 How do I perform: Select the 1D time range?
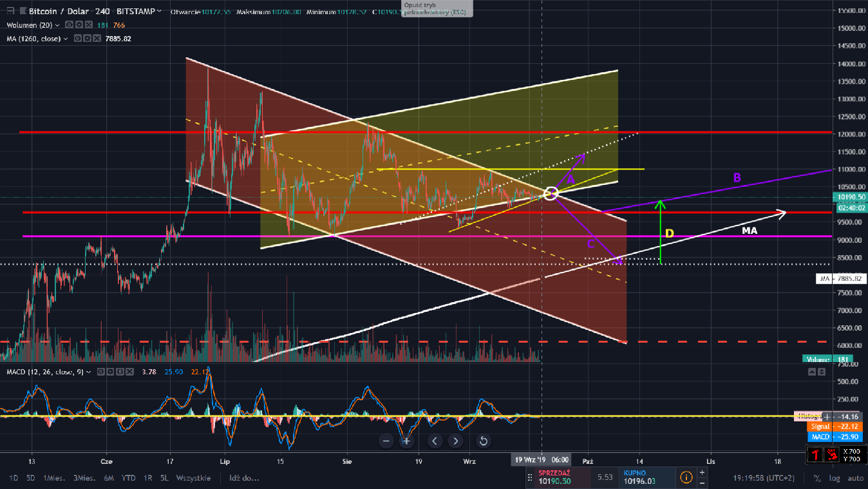(x=13, y=478)
